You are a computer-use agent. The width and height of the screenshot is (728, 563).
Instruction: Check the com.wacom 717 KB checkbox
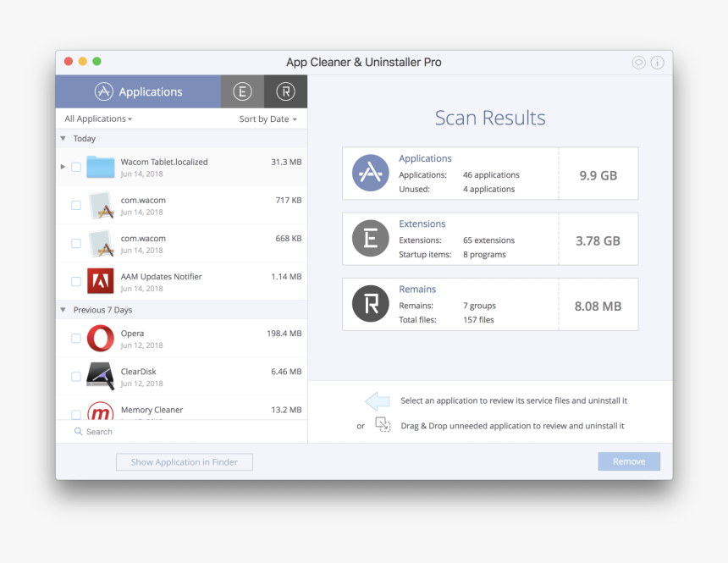point(76,206)
